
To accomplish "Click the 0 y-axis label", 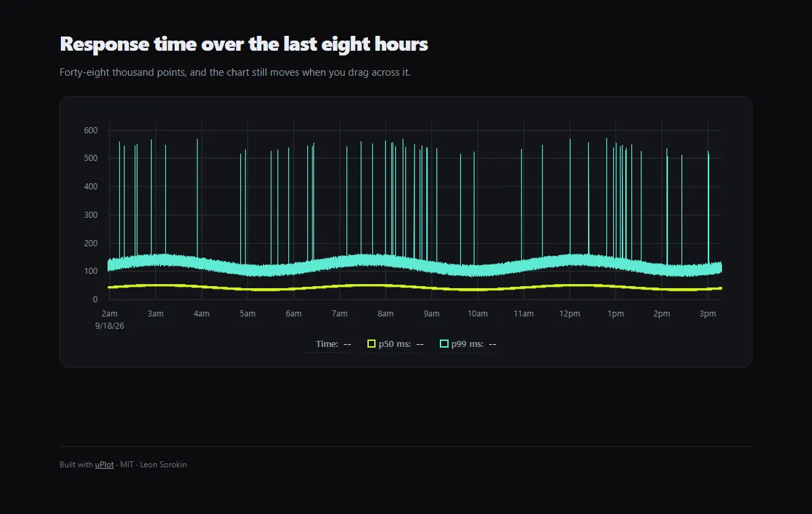I will click(95, 300).
